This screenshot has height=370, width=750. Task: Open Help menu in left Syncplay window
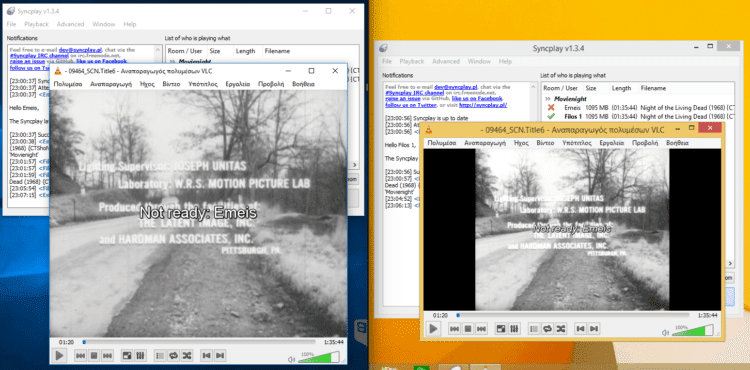click(130, 24)
